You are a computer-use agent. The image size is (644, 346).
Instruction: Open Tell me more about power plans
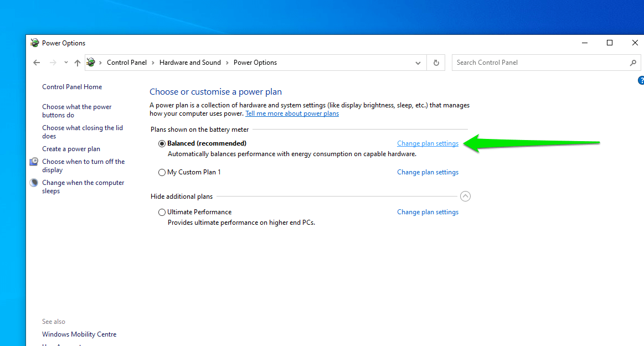coord(292,113)
